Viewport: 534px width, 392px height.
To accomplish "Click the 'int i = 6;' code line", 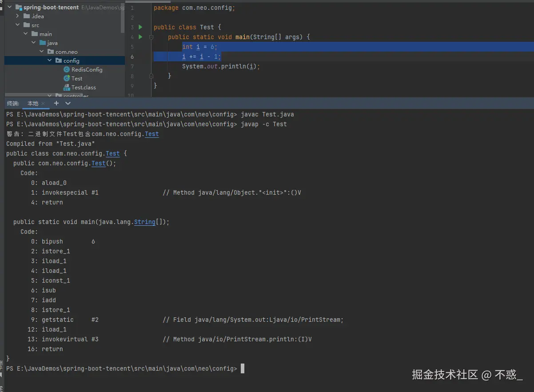I will point(200,47).
